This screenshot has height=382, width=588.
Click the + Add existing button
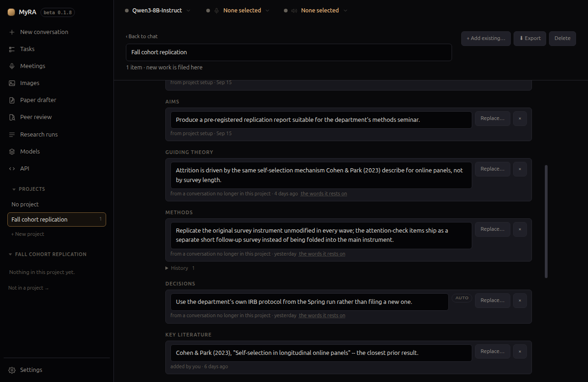click(x=486, y=39)
